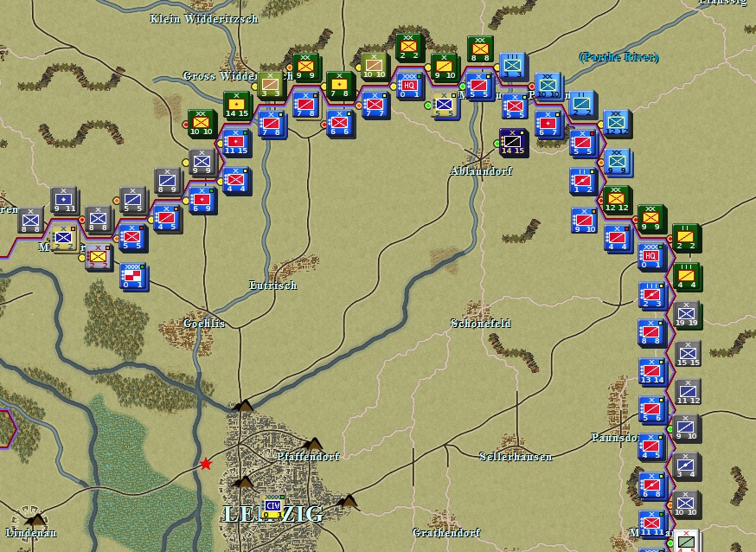Pick the green horse artillery counter marked 7 8
This screenshot has height=552, width=756.
point(339,86)
